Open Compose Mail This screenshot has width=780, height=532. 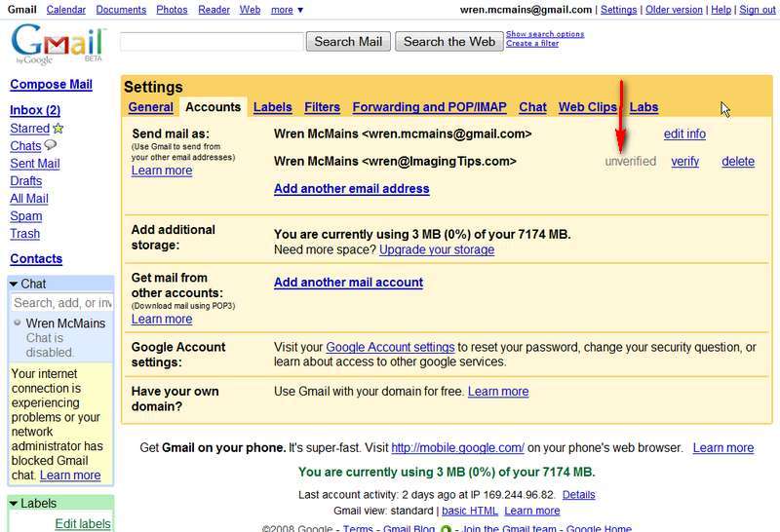click(x=52, y=85)
